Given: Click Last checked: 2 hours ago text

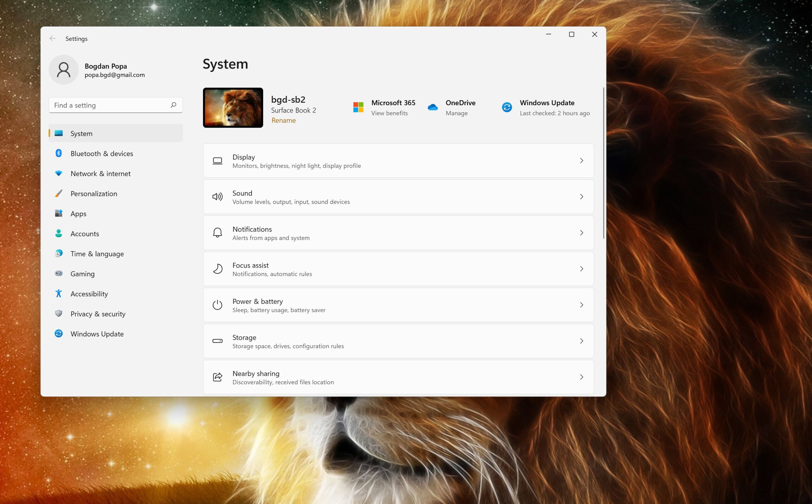Looking at the screenshot, I should pyautogui.click(x=554, y=113).
